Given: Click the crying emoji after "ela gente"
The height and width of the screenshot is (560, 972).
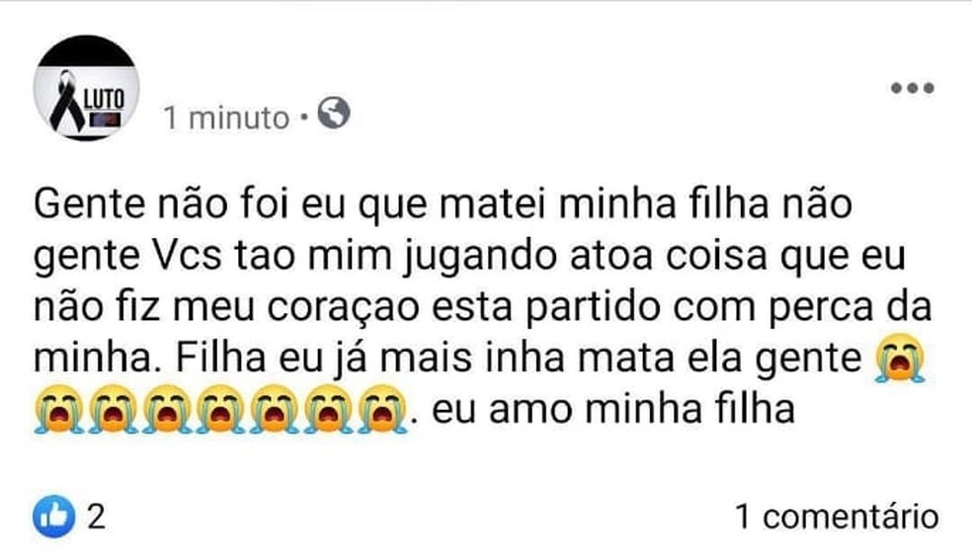Looking at the screenshot, I should pyautogui.click(x=897, y=361).
